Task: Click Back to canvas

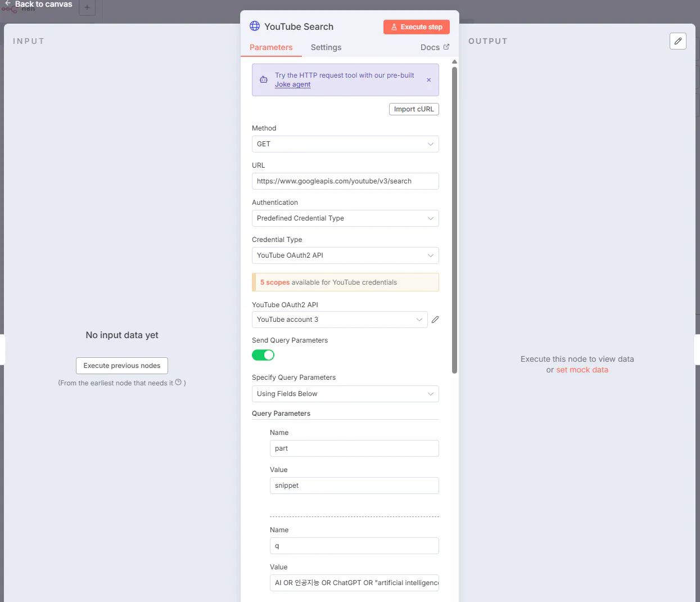Action: click(43, 4)
